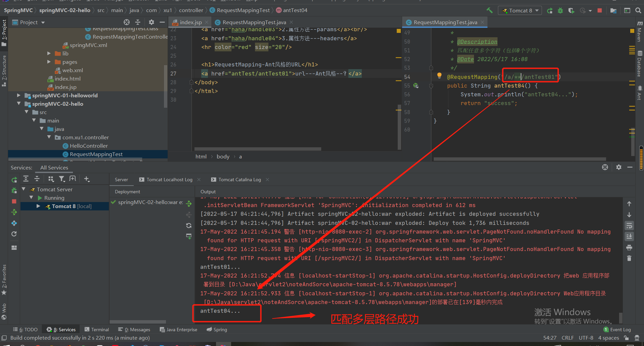Click Add Service plus button
This screenshot has height=346, width=644.
pyautogui.click(x=87, y=179)
